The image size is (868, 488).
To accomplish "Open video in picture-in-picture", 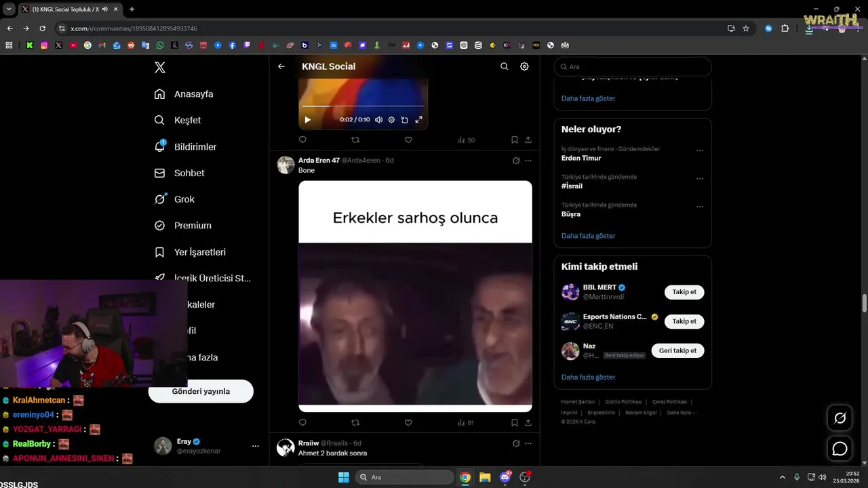I will [x=404, y=120].
